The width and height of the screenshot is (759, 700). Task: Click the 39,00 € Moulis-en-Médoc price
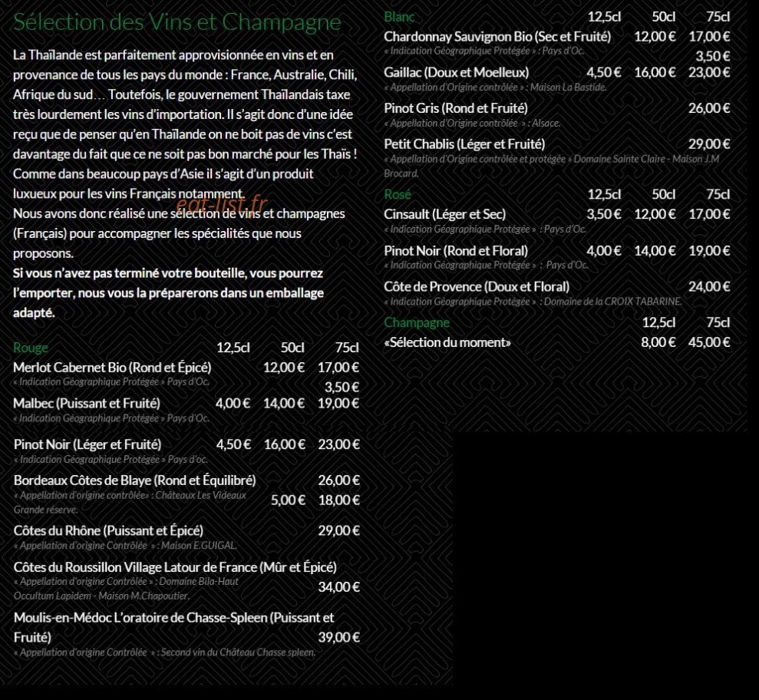(x=339, y=637)
